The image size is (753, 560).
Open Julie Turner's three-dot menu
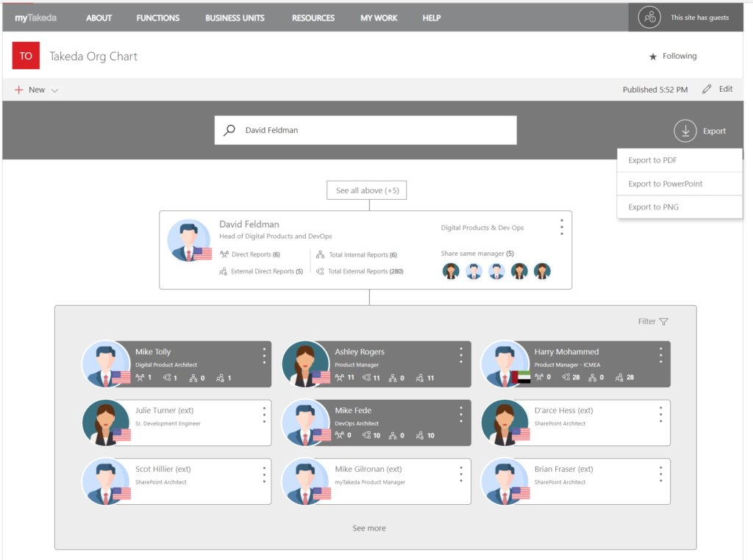click(264, 414)
